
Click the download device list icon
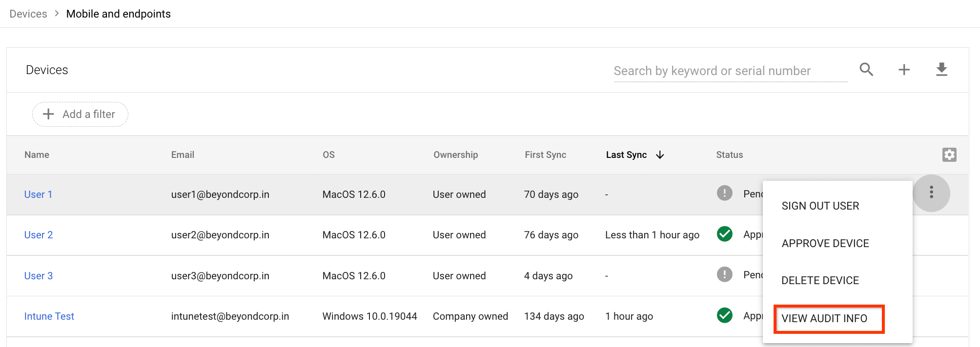click(x=941, y=70)
